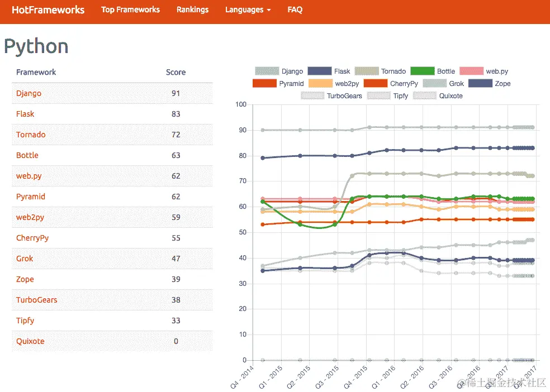Image resolution: width=550 pixels, height=392 pixels.
Task: Toggle the web.py legend pink swatch
Action: coord(471,71)
